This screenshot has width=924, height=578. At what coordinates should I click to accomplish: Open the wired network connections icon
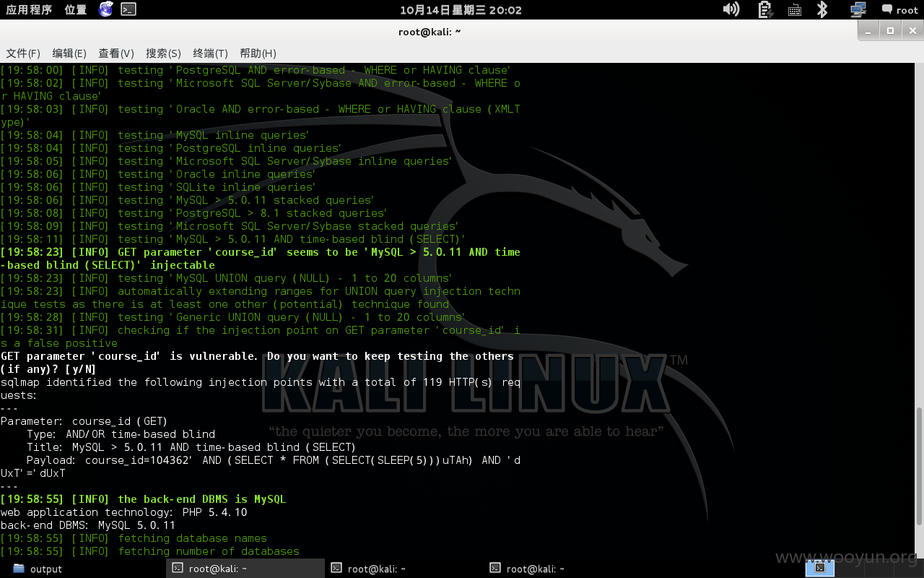coord(858,9)
